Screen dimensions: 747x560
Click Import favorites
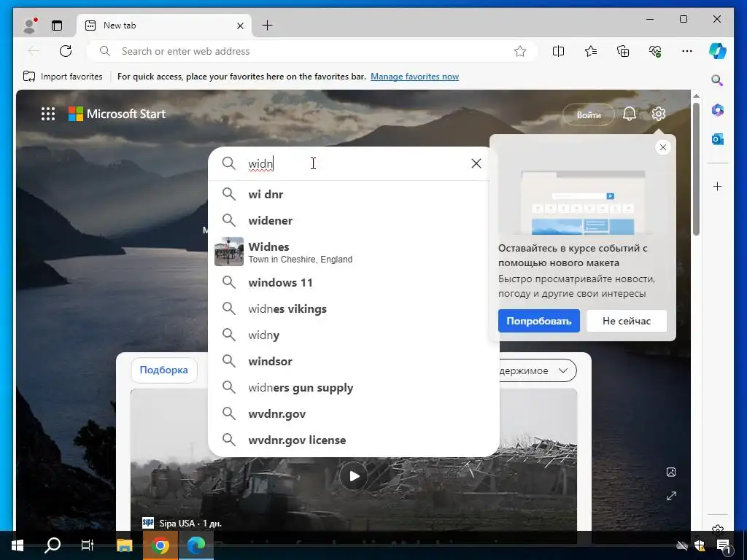[x=63, y=76]
